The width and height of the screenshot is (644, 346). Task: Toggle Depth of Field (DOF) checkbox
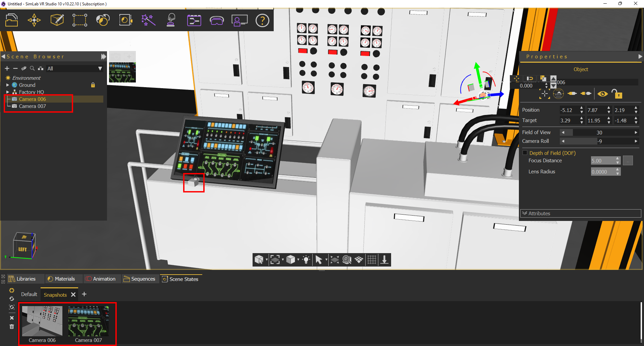525,153
